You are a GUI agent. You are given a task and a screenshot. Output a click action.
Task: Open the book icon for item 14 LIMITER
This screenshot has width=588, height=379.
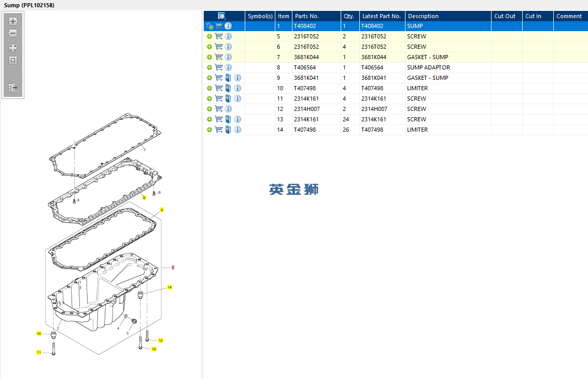[228, 130]
